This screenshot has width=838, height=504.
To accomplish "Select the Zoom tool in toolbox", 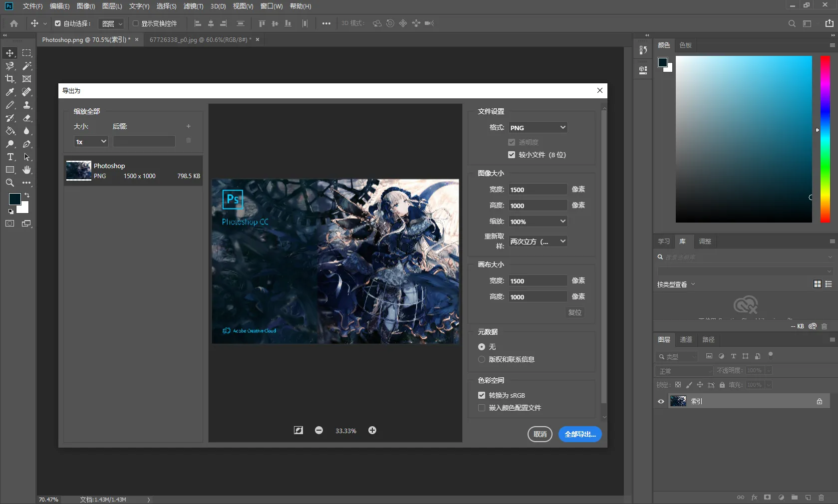I will tap(10, 183).
